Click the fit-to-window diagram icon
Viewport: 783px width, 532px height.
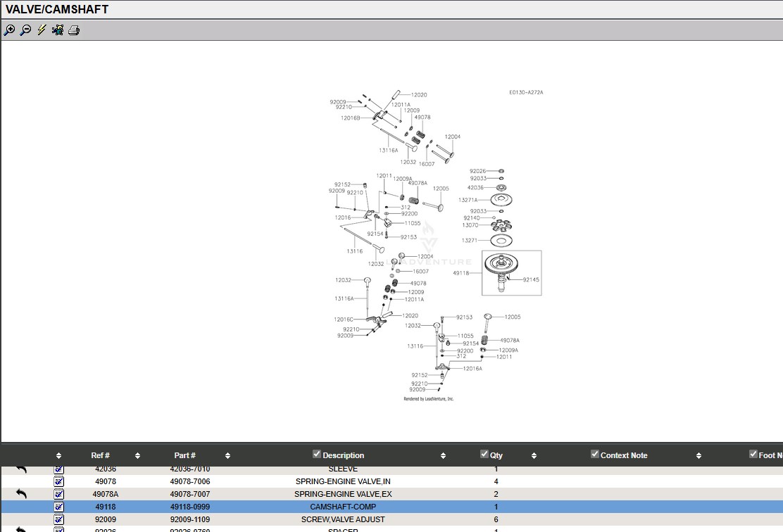(58, 30)
